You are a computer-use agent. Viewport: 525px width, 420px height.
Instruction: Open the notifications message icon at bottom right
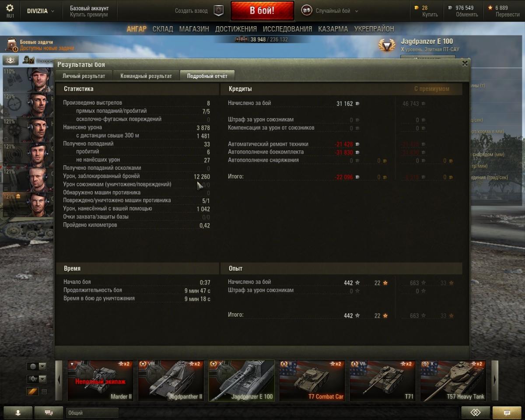[x=507, y=413]
